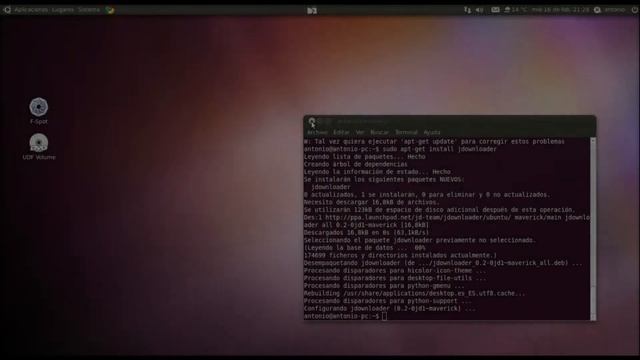Open the Aplicaciones menu in top panel
Image resolution: width=640 pixels, height=360 pixels.
31,9
